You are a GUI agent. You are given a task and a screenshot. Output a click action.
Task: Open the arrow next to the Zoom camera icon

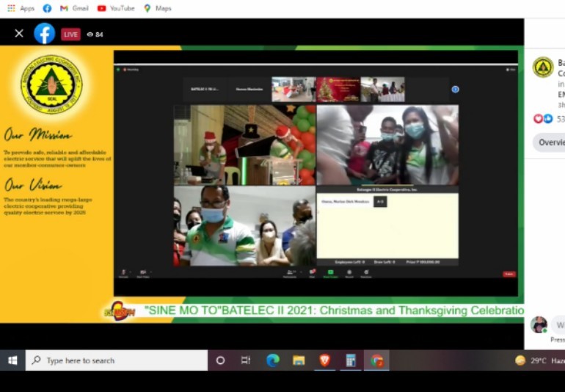(x=150, y=272)
